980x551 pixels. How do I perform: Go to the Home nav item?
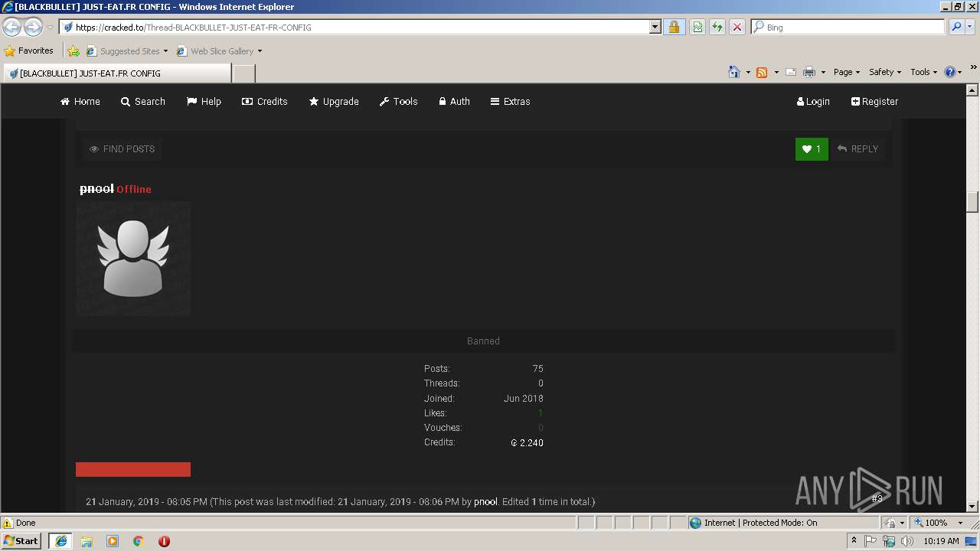click(x=80, y=101)
